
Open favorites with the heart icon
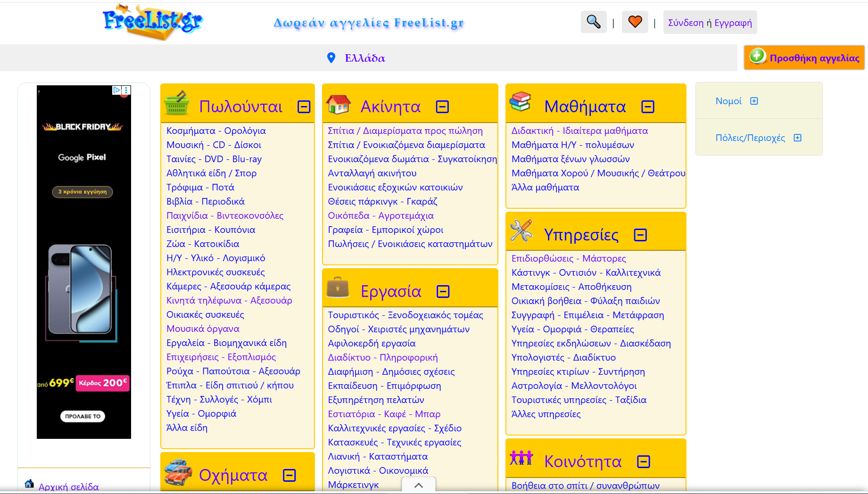[635, 22]
